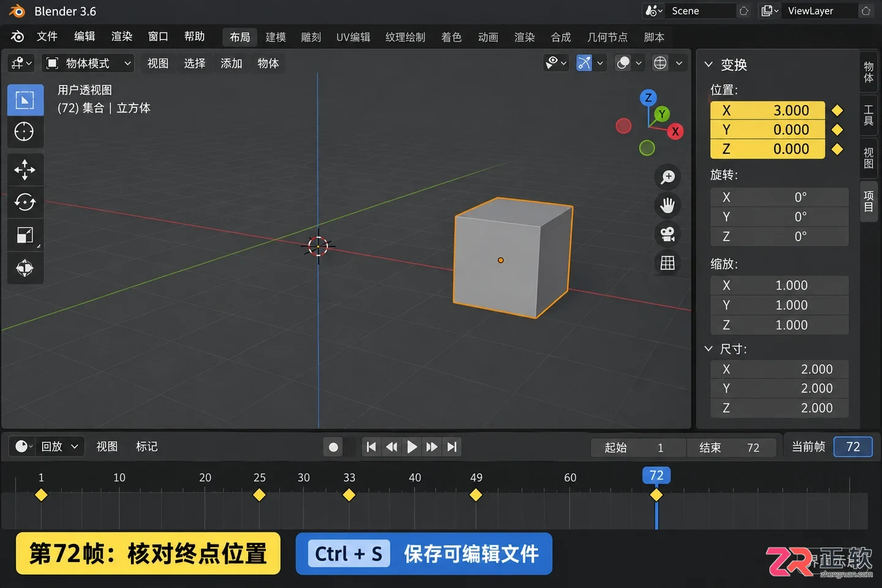Viewport: 882px width, 588px height.
Task: Open the viewport 物体 menu
Action: (268, 63)
